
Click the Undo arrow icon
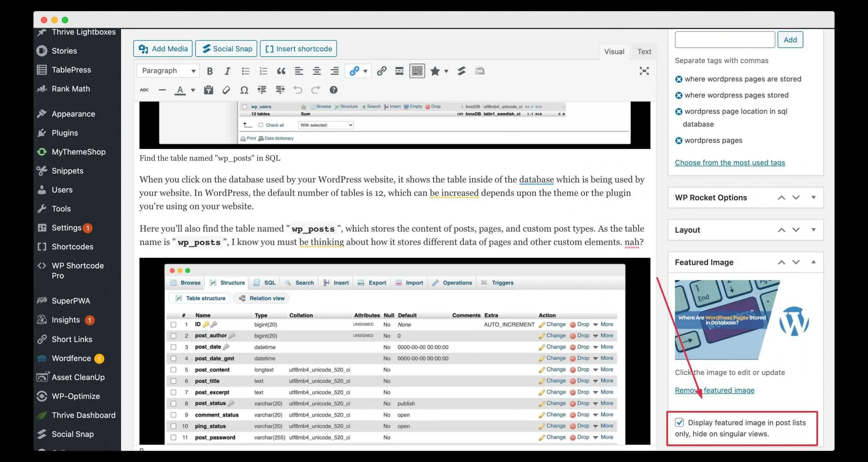[x=298, y=90]
